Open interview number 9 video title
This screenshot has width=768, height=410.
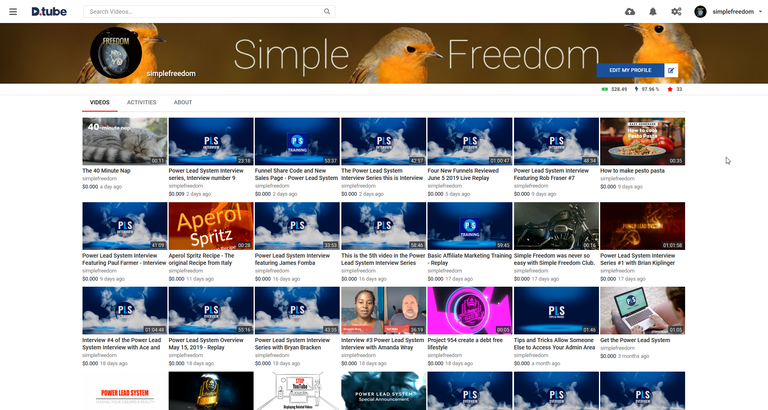(x=206, y=174)
